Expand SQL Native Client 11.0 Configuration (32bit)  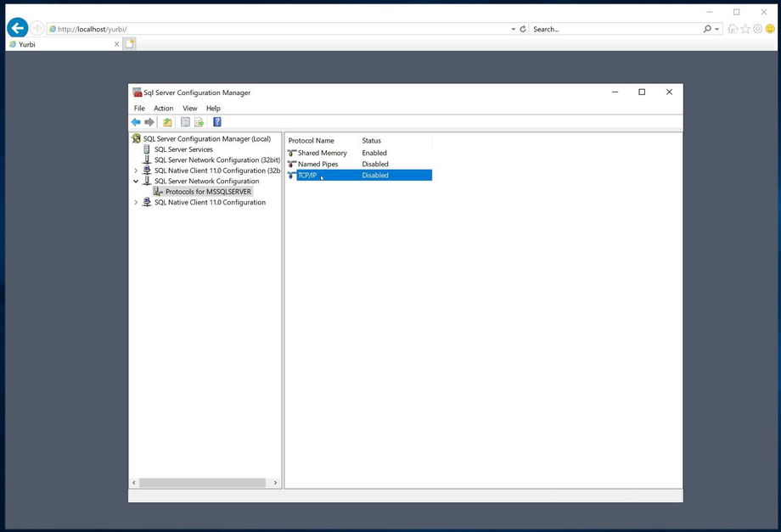pyautogui.click(x=136, y=171)
